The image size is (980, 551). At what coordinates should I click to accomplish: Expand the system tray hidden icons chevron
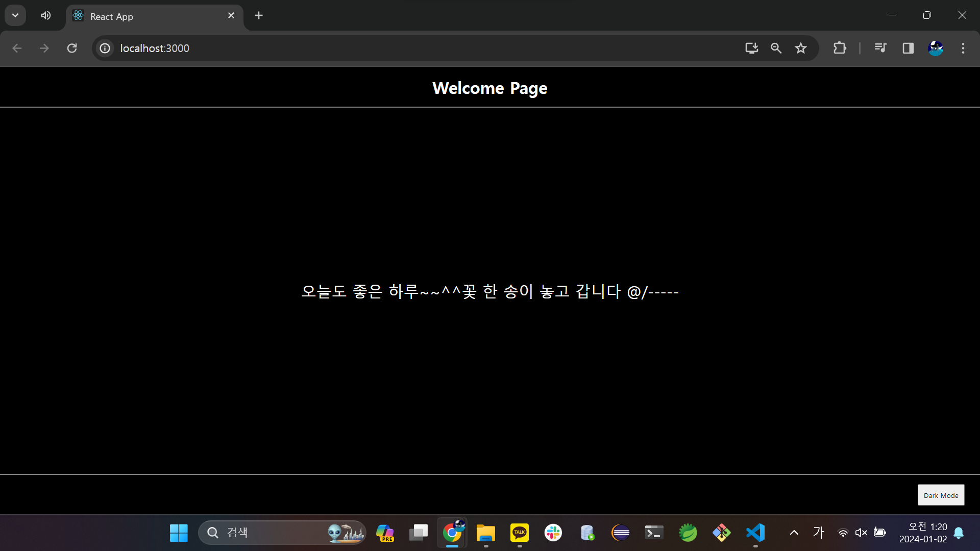tap(794, 533)
